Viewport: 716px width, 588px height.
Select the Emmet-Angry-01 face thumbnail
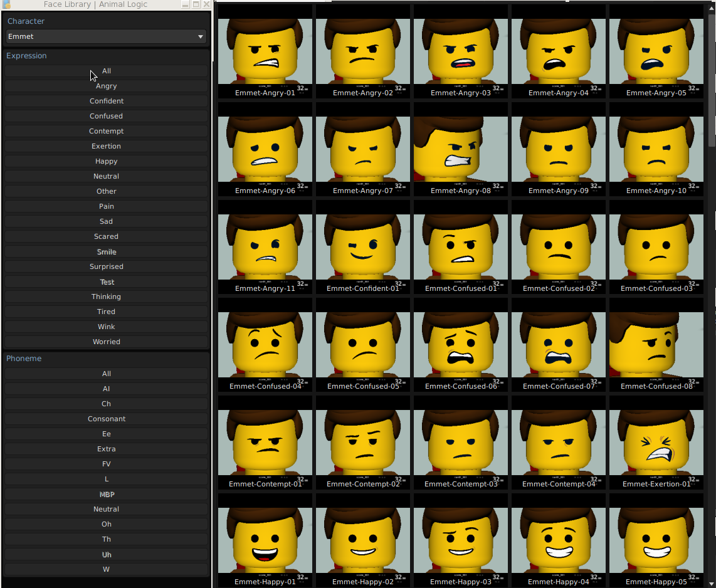pyautogui.click(x=265, y=51)
